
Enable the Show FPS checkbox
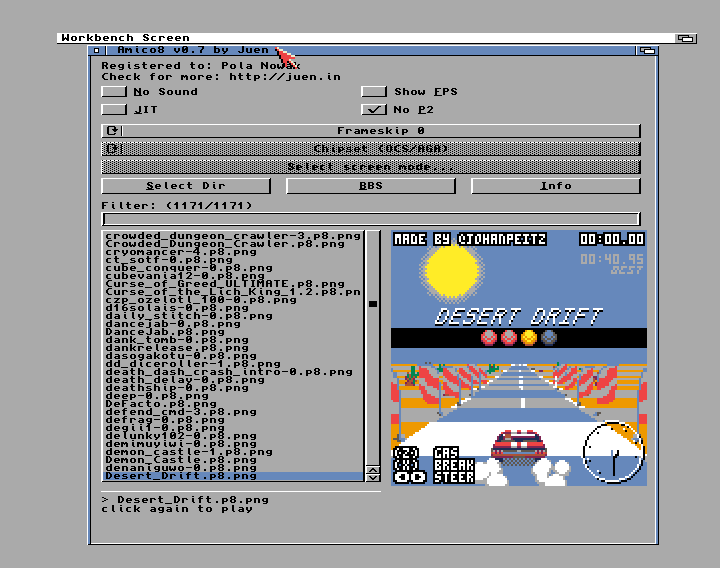(x=374, y=91)
